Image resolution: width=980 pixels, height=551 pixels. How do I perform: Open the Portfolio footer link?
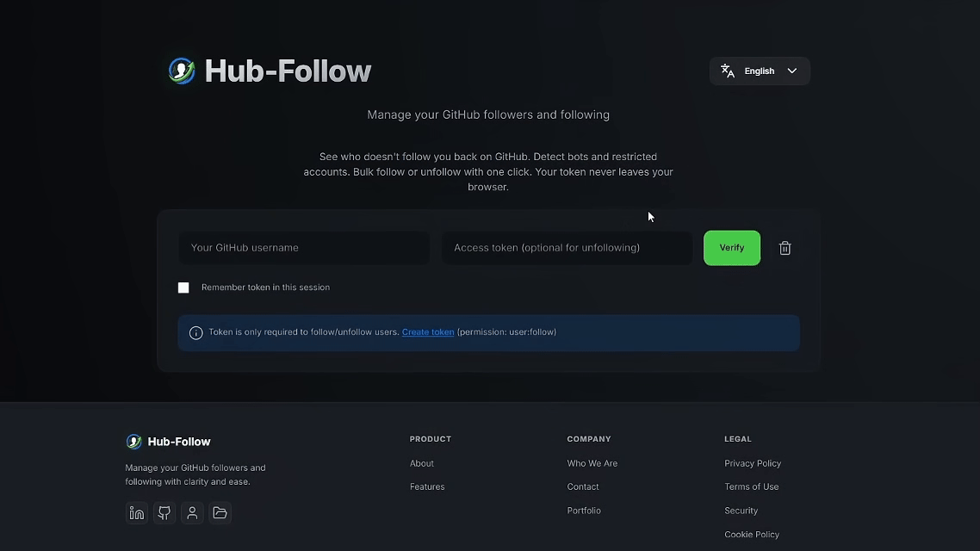point(584,511)
